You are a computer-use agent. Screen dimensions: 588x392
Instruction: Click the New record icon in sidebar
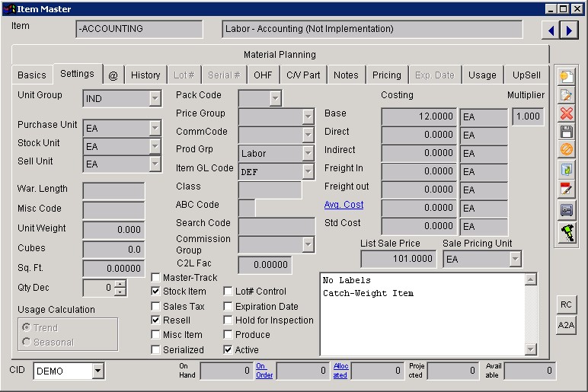pyautogui.click(x=566, y=77)
